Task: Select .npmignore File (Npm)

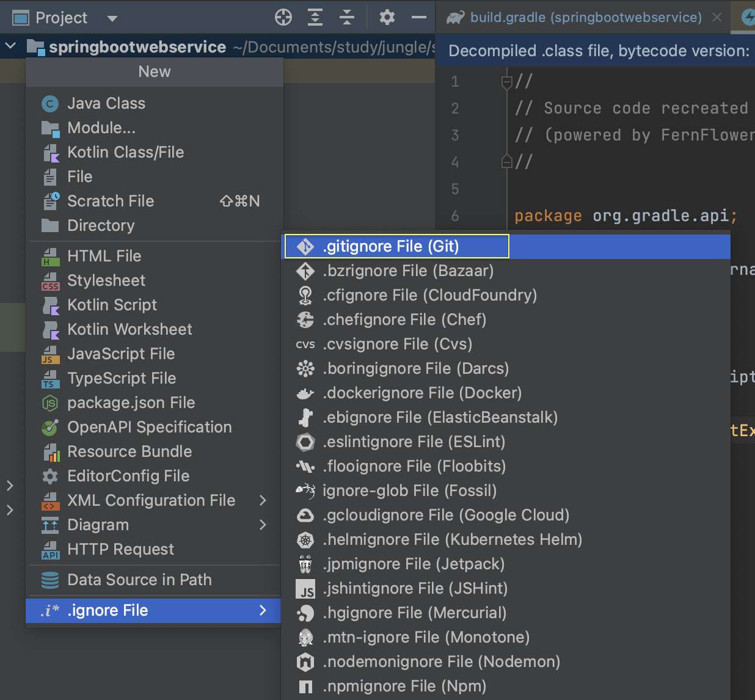Action: tap(506, 686)
